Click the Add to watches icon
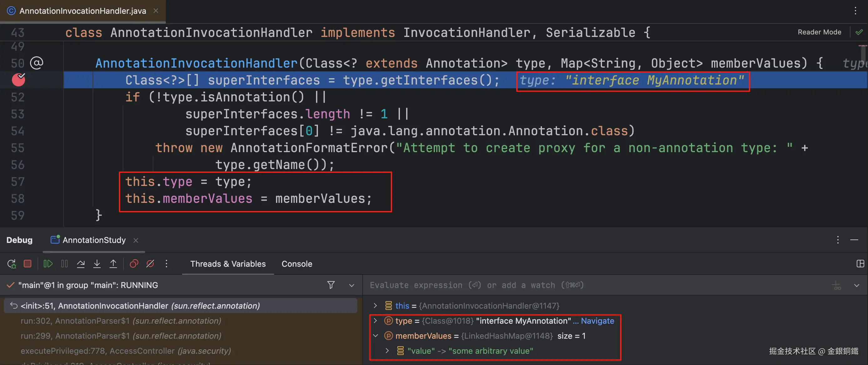Screen dimensions: 868x365 pyautogui.click(x=836, y=285)
